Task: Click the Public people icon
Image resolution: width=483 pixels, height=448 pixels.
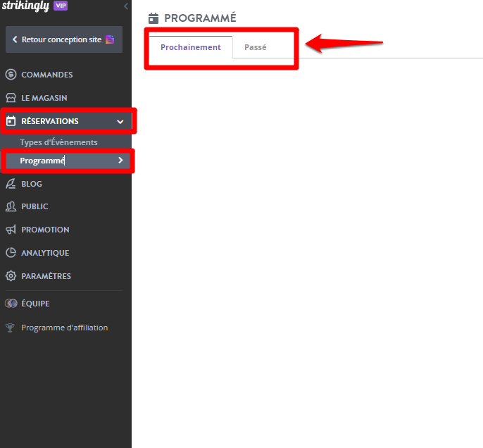Action: tap(11, 206)
